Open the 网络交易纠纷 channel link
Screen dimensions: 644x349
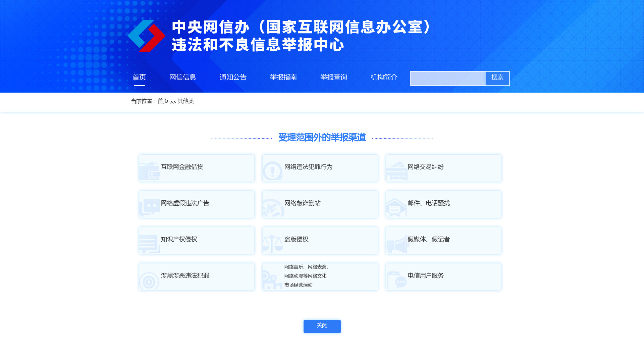point(443,168)
